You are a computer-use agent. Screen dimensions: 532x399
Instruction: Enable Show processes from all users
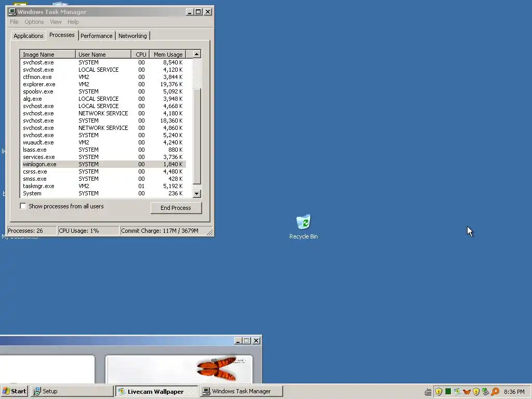23,206
